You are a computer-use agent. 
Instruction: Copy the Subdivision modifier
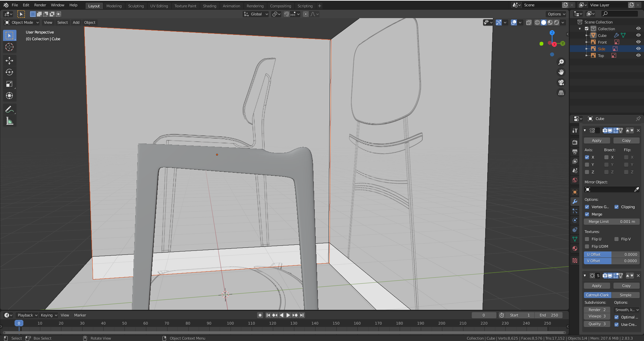click(x=626, y=286)
